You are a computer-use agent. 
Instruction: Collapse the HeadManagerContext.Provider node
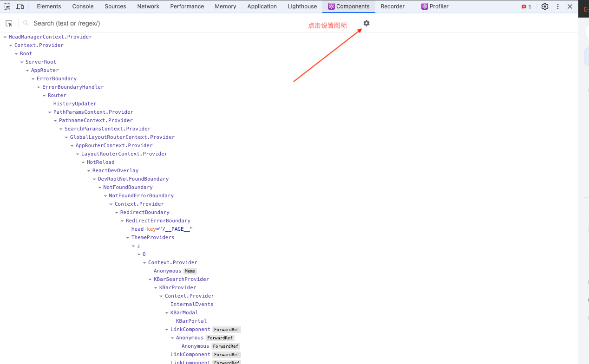click(x=5, y=37)
